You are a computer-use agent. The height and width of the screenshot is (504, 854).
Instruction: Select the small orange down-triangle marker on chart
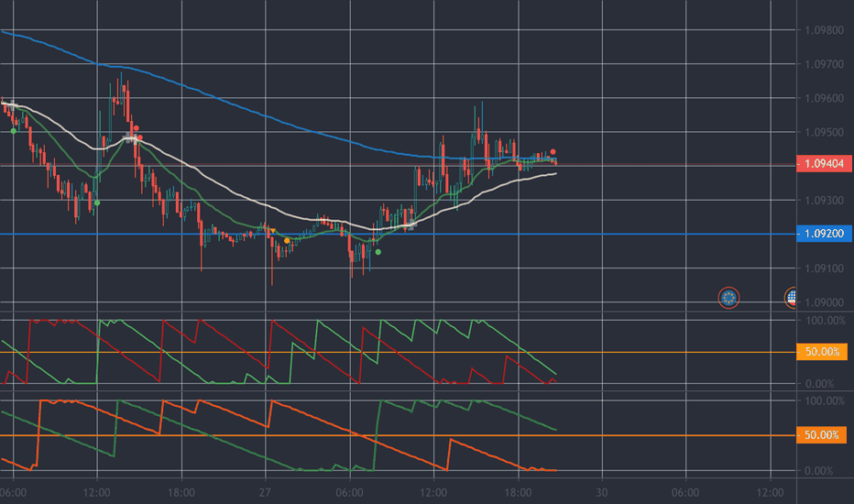(273, 232)
